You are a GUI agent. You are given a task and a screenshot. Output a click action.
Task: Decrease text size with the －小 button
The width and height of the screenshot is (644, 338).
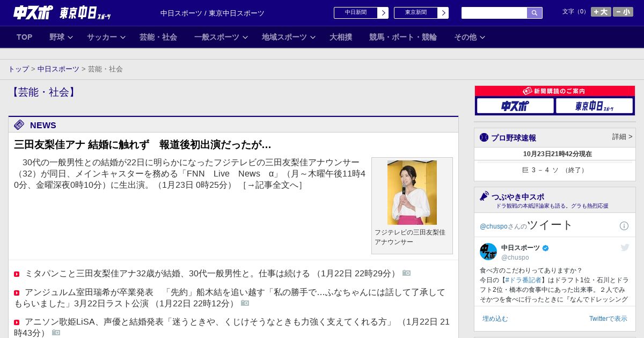pos(623,12)
